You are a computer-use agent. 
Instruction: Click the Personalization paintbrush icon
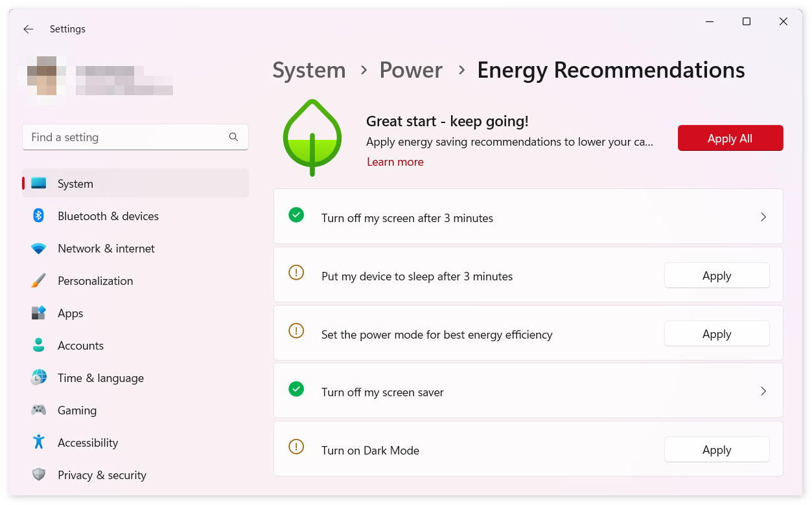pyautogui.click(x=38, y=280)
